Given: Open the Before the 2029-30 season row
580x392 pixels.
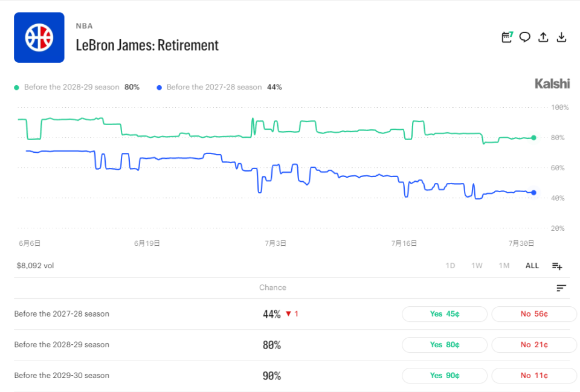Looking at the screenshot, I should coord(291,375).
